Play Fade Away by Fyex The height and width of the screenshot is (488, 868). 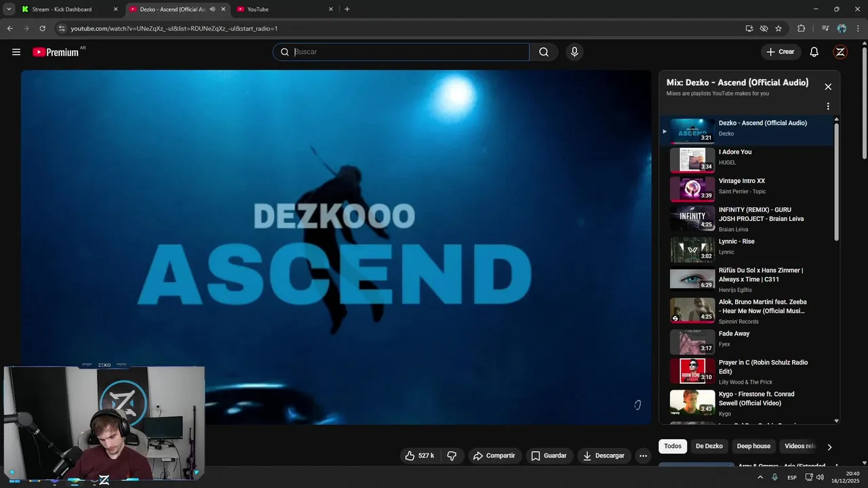coord(746,342)
